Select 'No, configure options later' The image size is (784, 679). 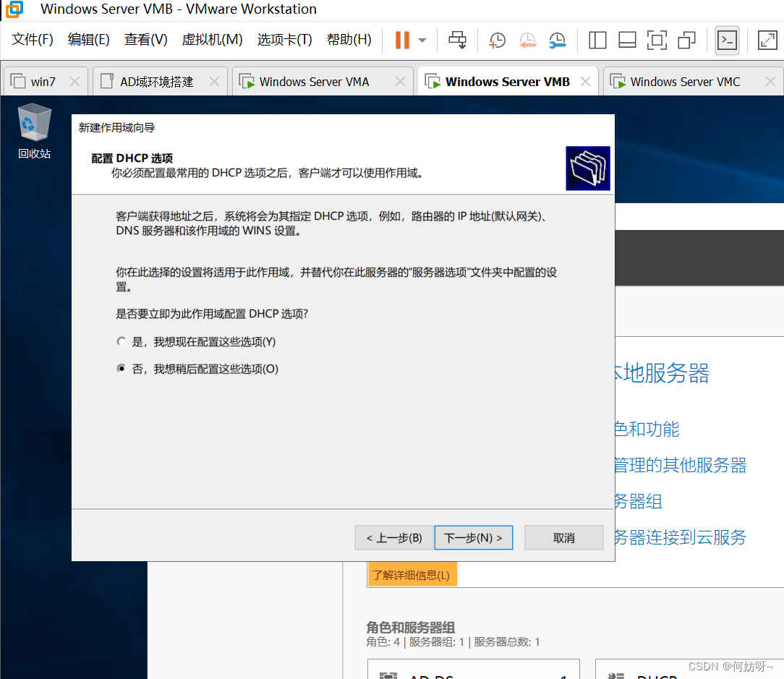122,369
